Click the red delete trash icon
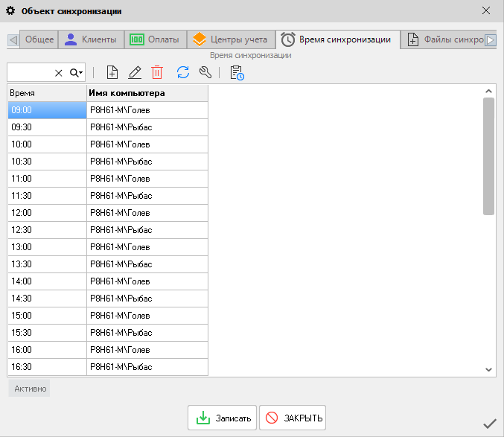The image size is (504, 437). [157, 72]
